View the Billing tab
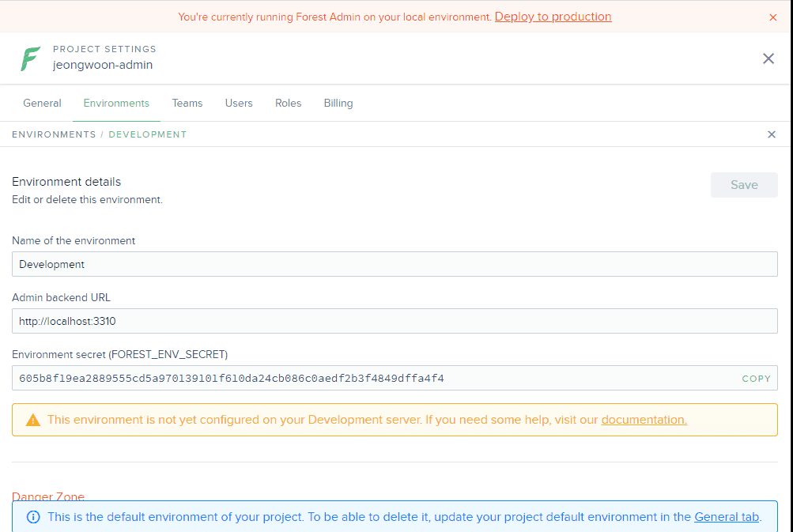Screen dimensions: 793x532 tap(338, 104)
